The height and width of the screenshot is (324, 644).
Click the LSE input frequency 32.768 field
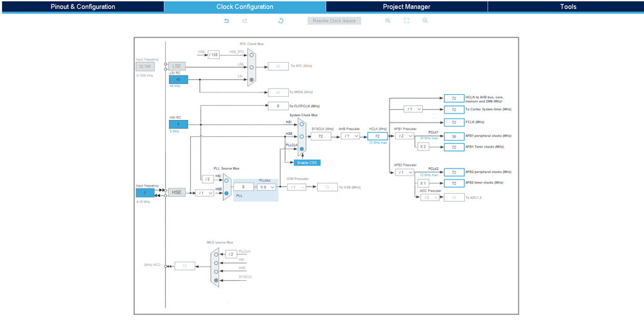click(x=146, y=66)
